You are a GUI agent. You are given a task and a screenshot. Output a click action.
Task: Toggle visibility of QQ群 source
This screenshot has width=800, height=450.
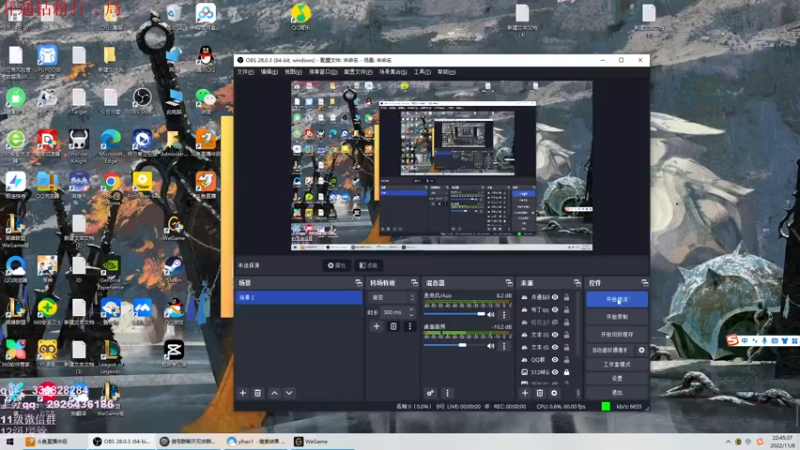(x=555, y=360)
